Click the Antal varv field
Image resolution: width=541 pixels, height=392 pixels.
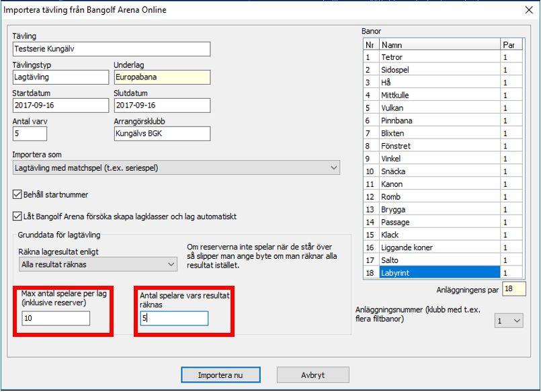tap(30, 134)
